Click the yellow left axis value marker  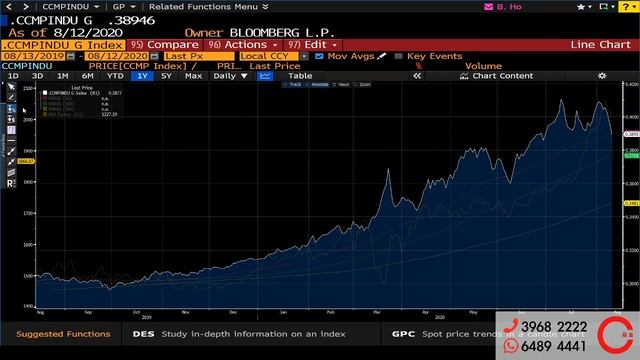pos(26,162)
